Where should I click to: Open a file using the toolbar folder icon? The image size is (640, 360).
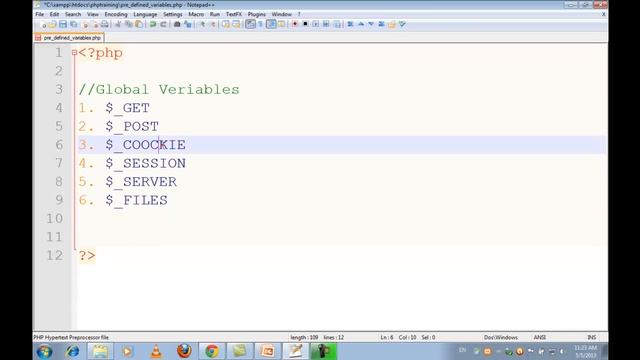tap(53, 24)
